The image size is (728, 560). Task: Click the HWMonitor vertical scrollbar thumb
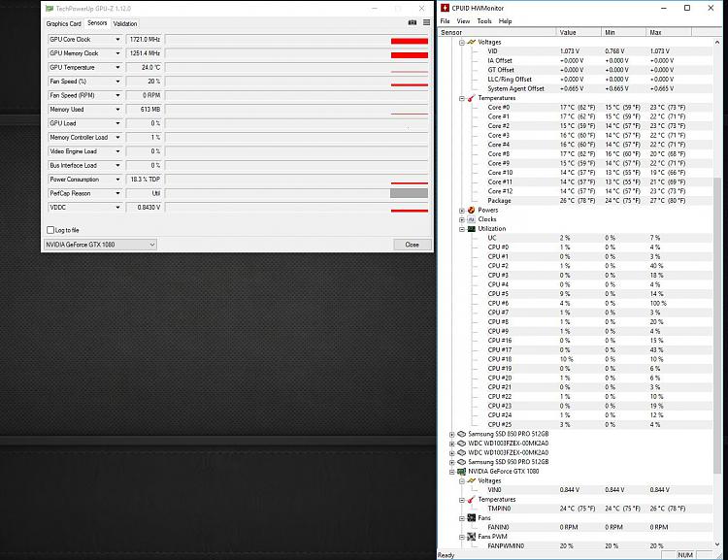click(x=717, y=325)
